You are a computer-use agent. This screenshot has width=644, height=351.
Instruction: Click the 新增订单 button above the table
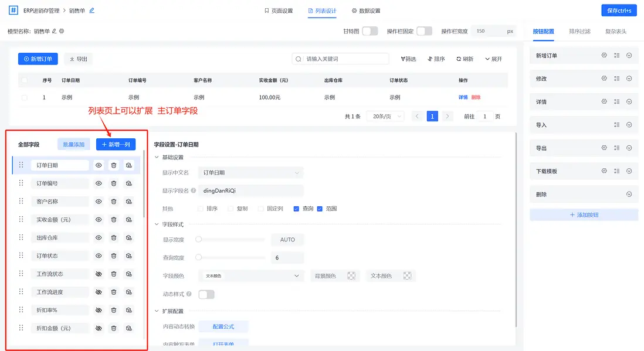[x=38, y=59]
